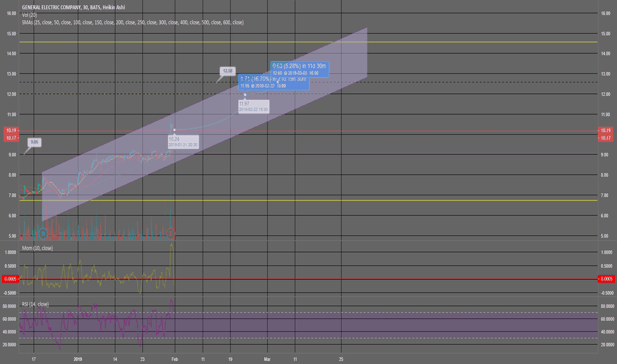Click 20.0000 on the left RSI scale
This screenshot has height=364, width=617.
pyautogui.click(x=9, y=345)
